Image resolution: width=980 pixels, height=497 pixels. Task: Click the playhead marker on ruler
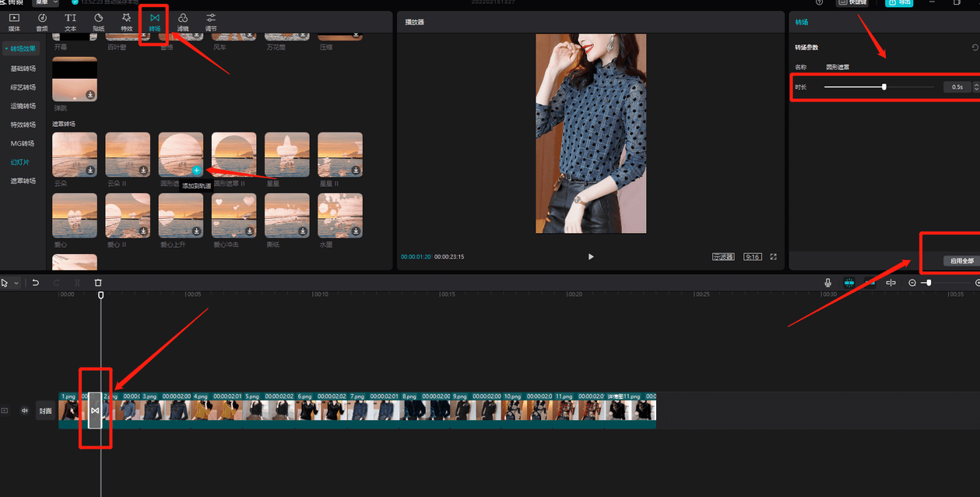[x=100, y=295]
